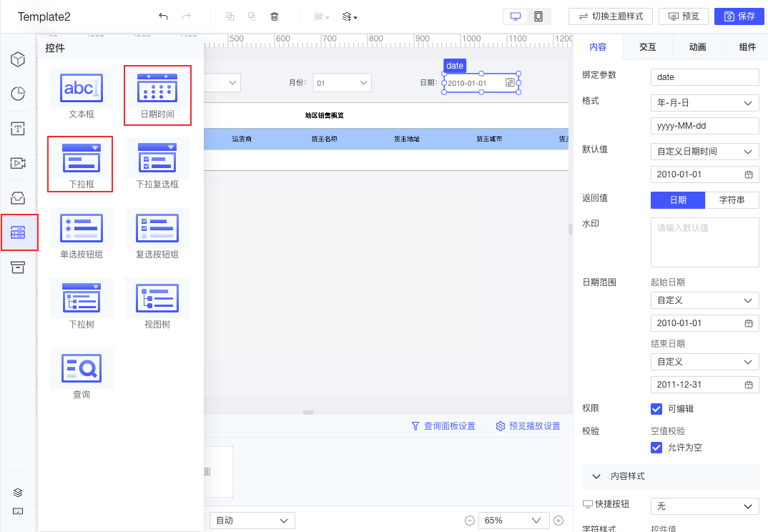The image size is (768, 532).
Task: Toggle the 可编辑 checkbox
Action: (x=656, y=408)
